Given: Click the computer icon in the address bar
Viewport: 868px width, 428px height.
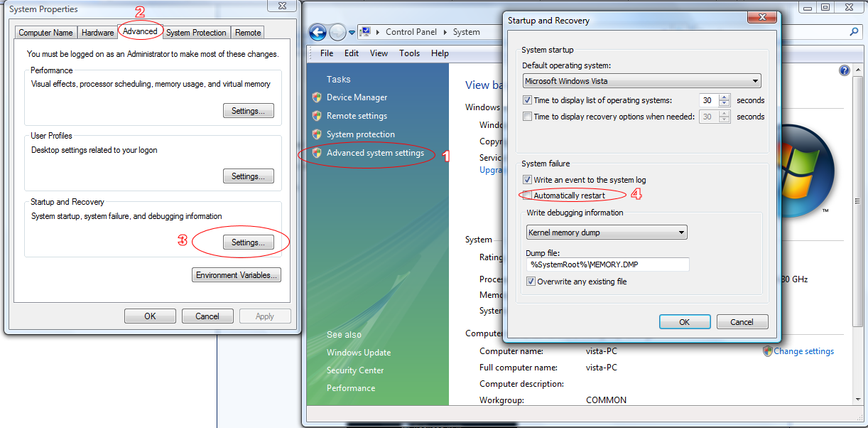Looking at the screenshot, I should click(x=366, y=32).
